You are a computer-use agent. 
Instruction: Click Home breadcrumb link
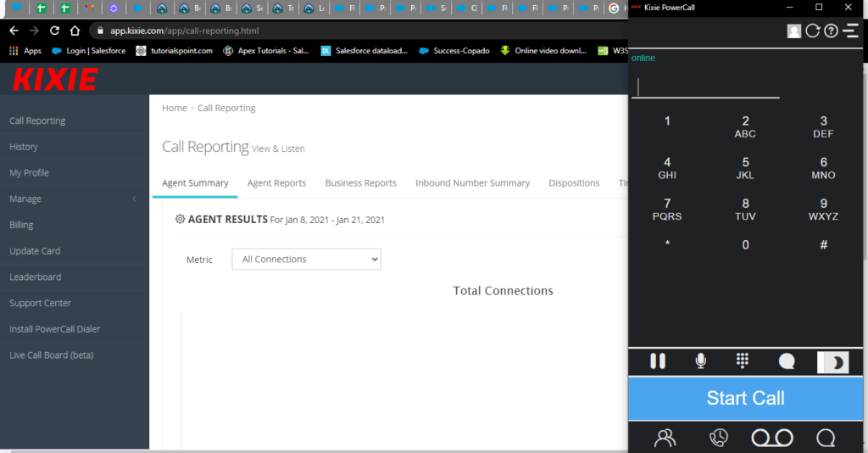tap(175, 108)
